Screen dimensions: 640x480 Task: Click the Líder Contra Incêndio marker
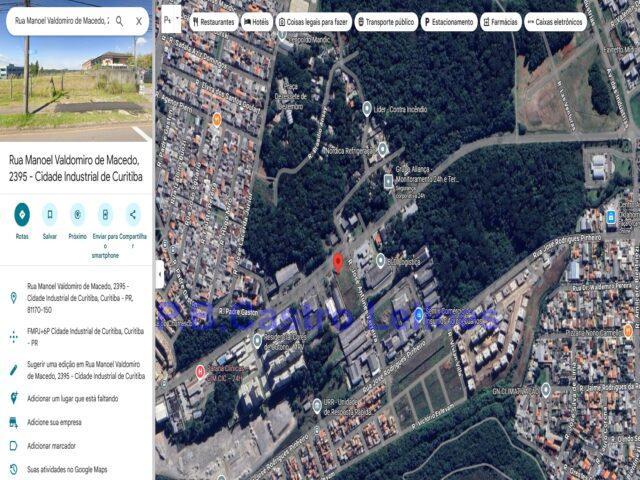point(367,109)
